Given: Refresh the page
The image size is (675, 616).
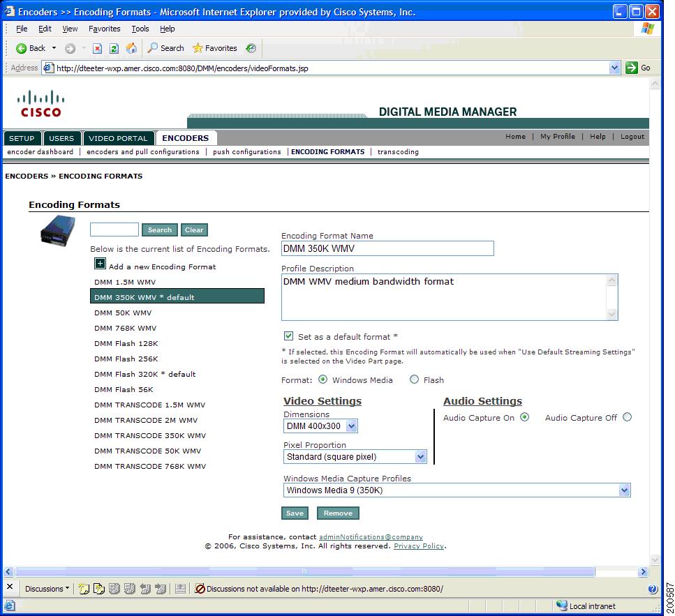Looking at the screenshot, I should pos(114,48).
